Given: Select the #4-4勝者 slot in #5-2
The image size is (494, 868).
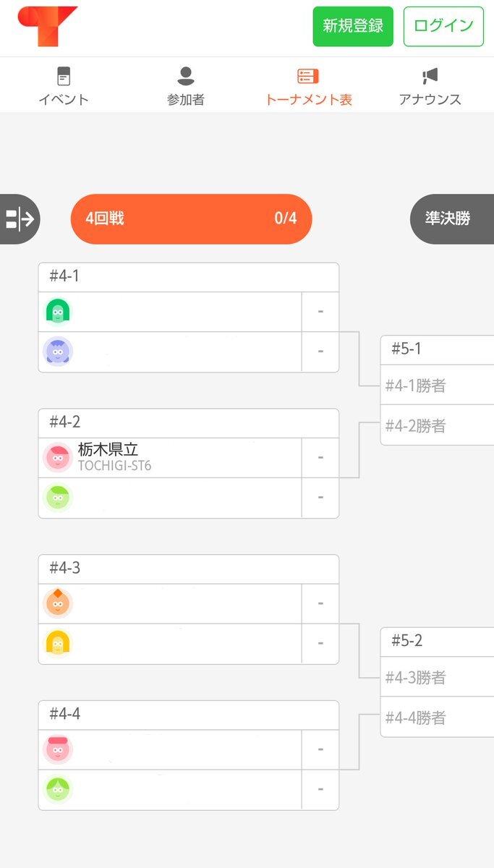Looking at the screenshot, I should pyautogui.click(x=437, y=717).
